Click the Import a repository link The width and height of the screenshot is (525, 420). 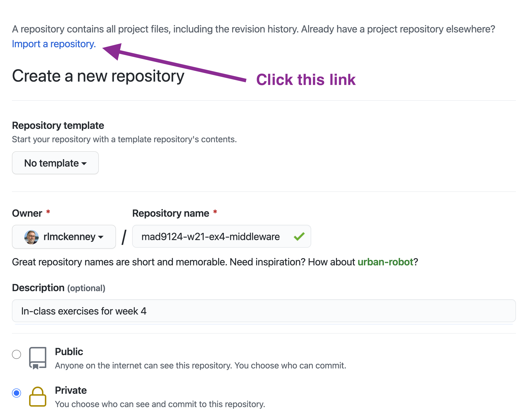click(54, 44)
